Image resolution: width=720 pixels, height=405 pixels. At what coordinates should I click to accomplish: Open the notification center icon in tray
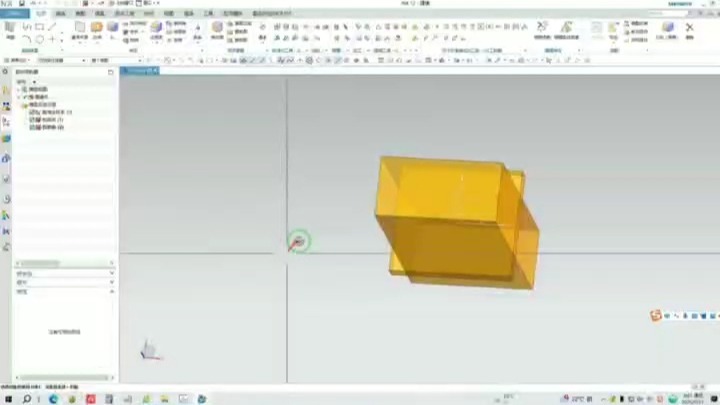pos(714,399)
